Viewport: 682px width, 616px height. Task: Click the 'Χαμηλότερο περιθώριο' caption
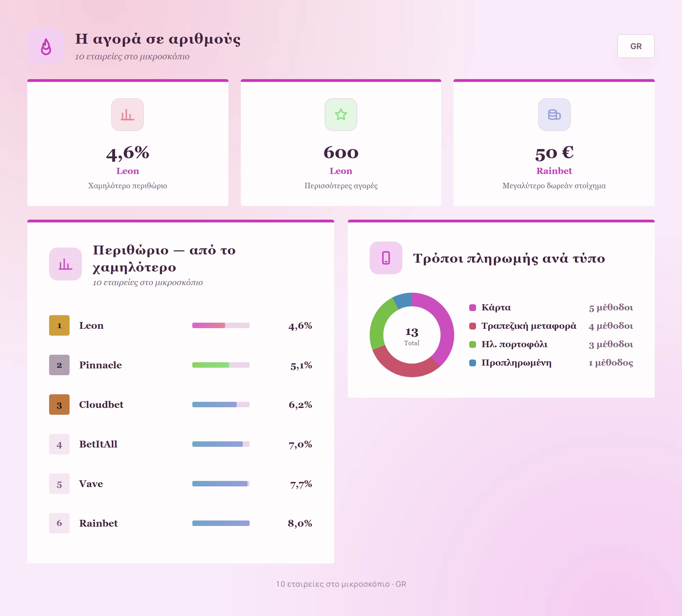[128, 186]
